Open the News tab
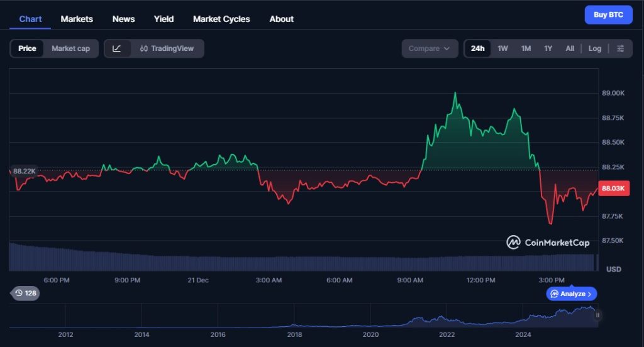This screenshot has width=644, height=347. click(123, 19)
